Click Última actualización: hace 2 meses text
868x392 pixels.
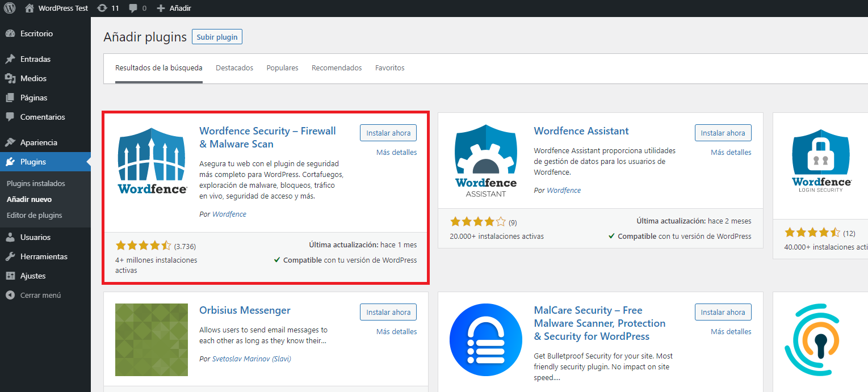click(x=694, y=221)
